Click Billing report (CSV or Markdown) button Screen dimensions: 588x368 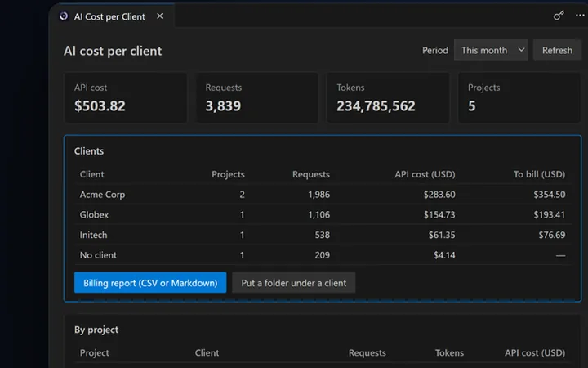pos(150,282)
